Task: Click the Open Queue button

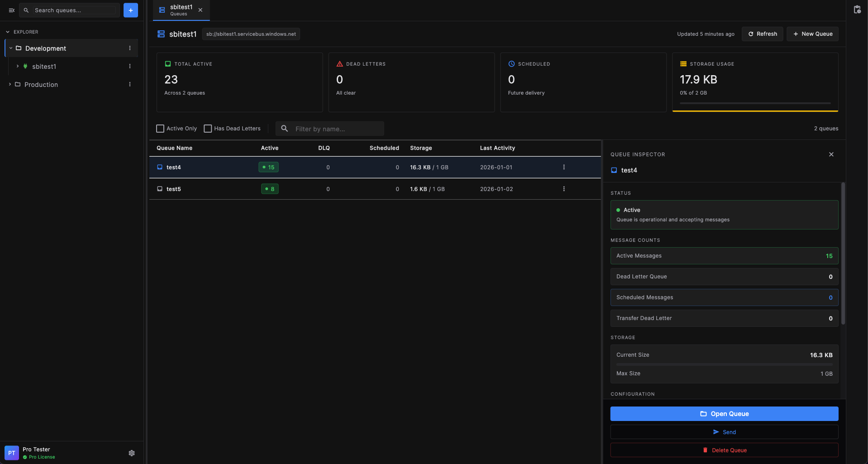Action: tap(724, 414)
